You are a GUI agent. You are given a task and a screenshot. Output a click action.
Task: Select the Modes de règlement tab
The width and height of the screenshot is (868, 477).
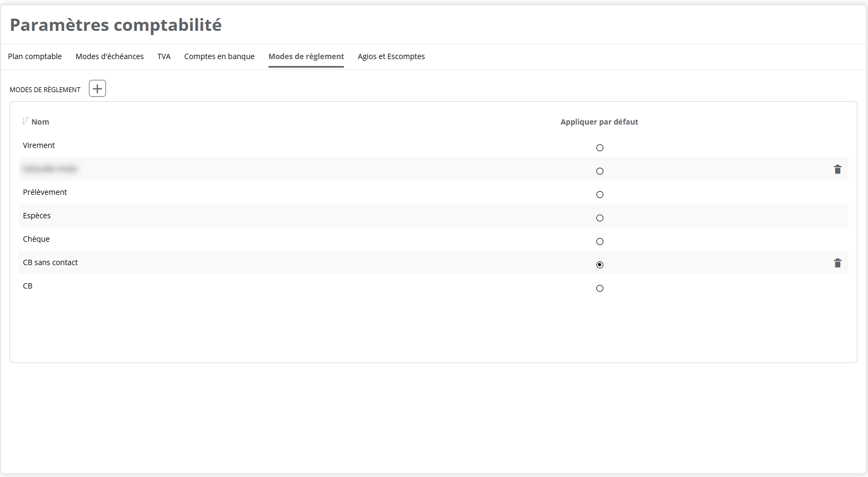(306, 56)
